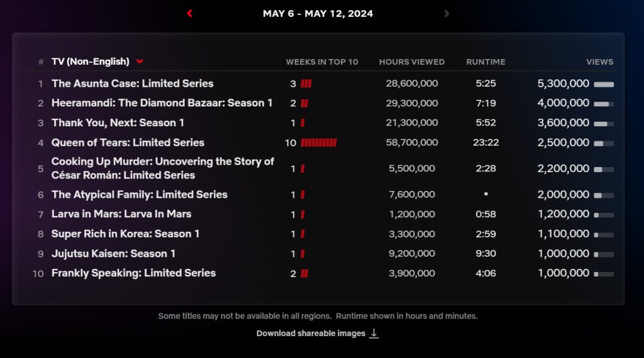Click The Asunta Case views bar
Viewport: 644px width, 358px height.
tap(604, 84)
